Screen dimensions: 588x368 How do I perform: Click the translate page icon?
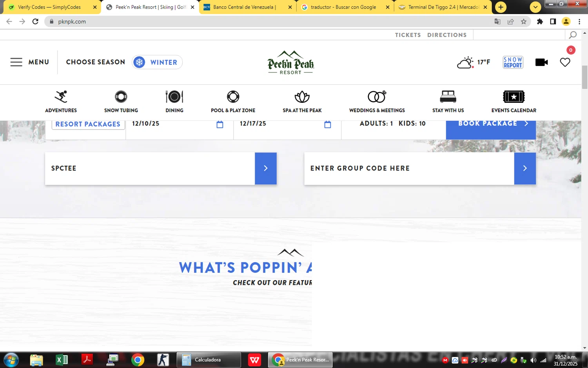[497, 22]
